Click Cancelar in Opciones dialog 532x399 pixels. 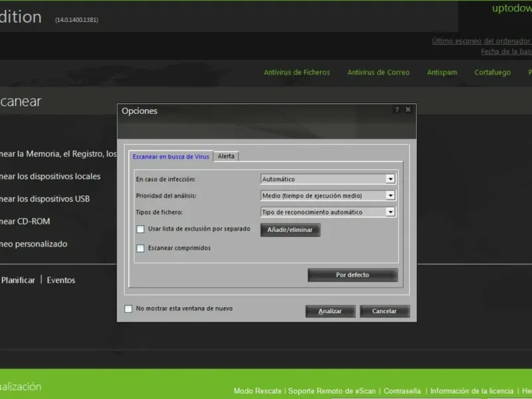click(384, 311)
